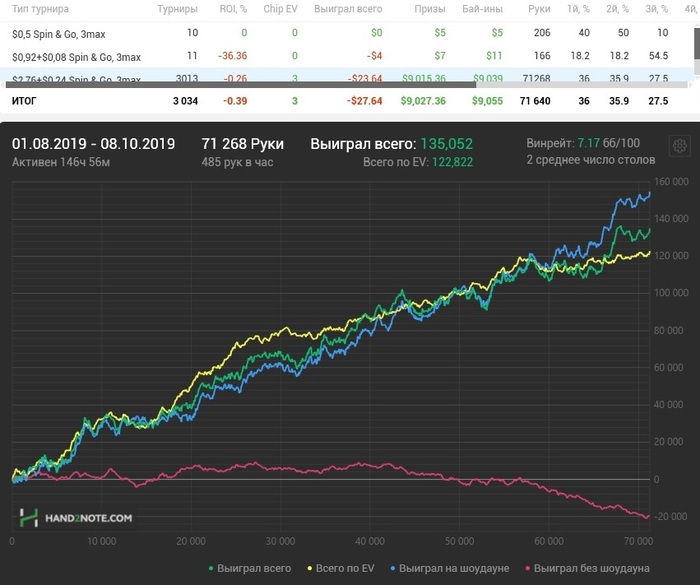
Task: Click the ROI value '-36.36'
Action: [x=232, y=56]
